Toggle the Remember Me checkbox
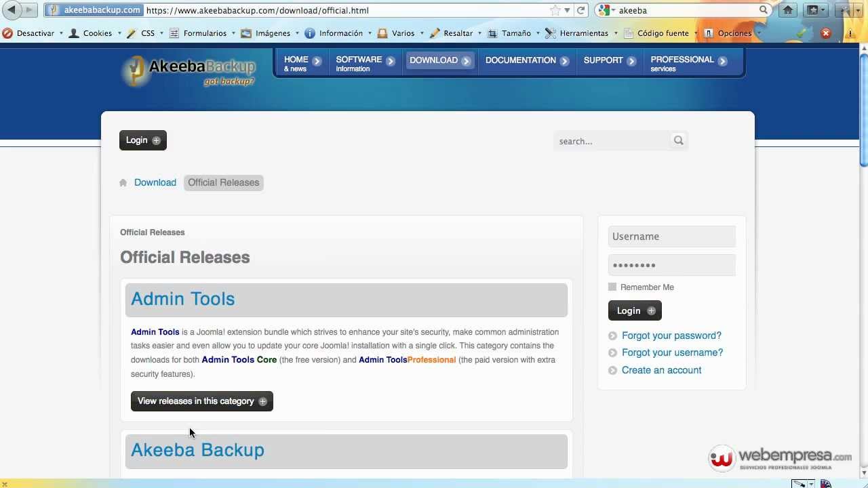The width and height of the screenshot is (868, 488). coord(612,287)
